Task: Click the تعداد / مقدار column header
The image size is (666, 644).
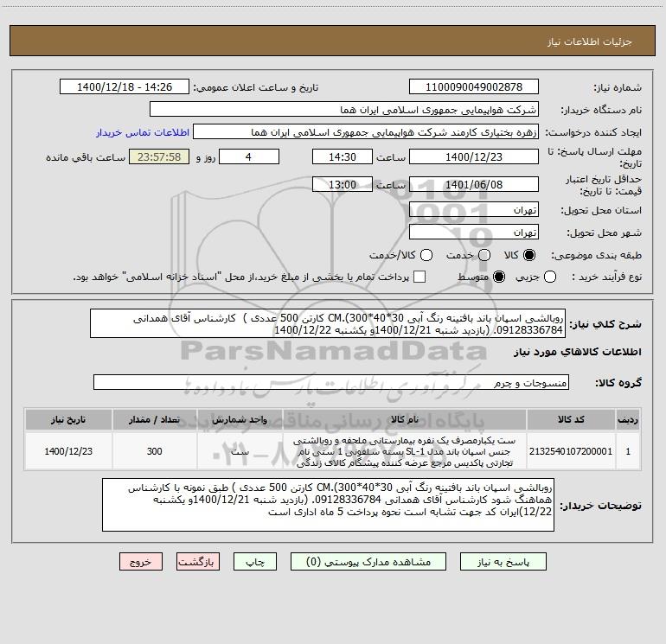Action: tap(155, 419)
